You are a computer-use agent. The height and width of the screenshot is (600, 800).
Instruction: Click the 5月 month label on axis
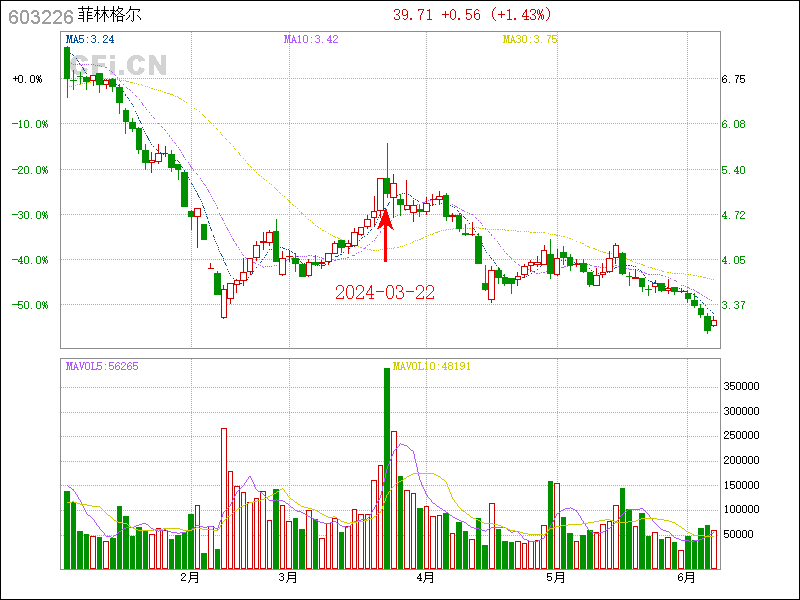(556, 578)
